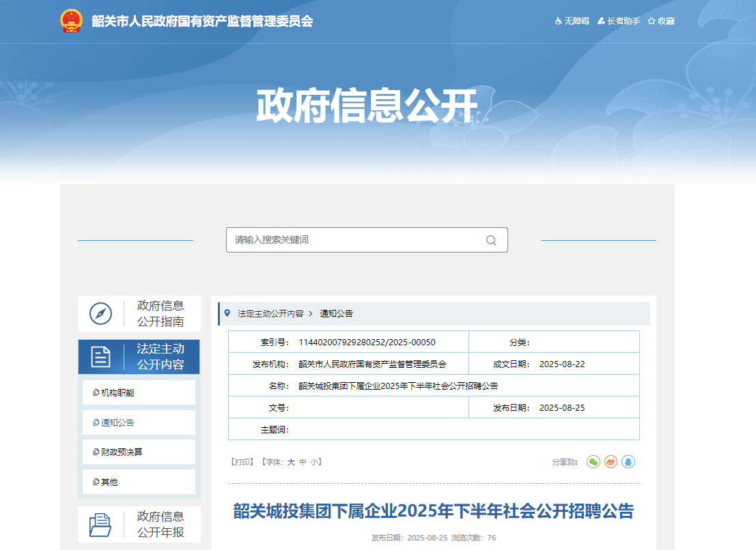Click the 浏览次数: 76 view count
Viewport: 756px width, 550px height.
pos(473,538)
